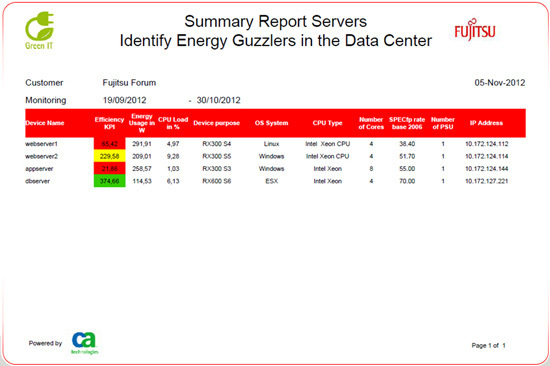Select the dbserver device name
The image size is (550, 366).
(x=38, y=181)
